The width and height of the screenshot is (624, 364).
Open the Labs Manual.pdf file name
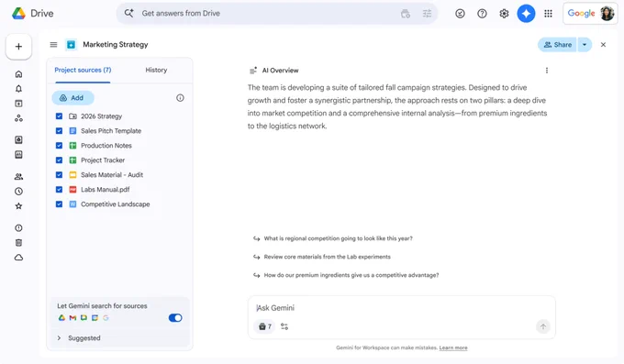[105, 190]
